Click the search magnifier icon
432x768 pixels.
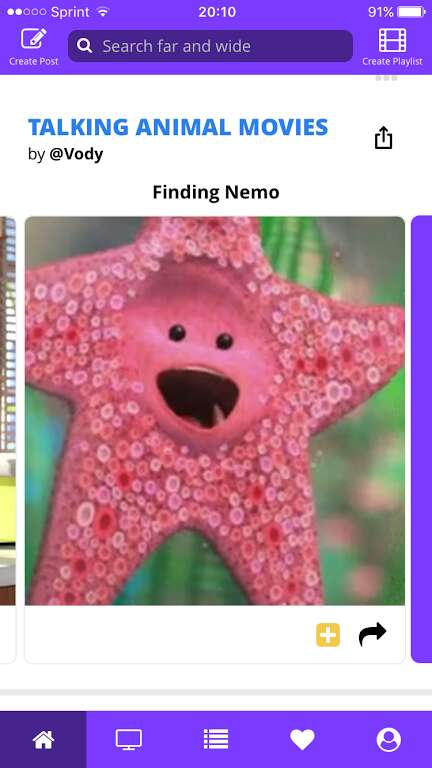click(x=85, y=46)
